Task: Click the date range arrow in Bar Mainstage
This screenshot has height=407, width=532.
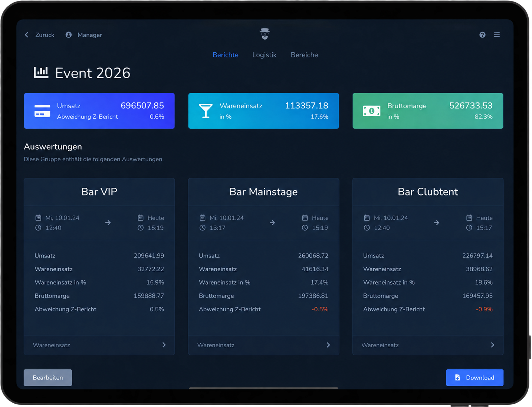Action: coord(272,223)
